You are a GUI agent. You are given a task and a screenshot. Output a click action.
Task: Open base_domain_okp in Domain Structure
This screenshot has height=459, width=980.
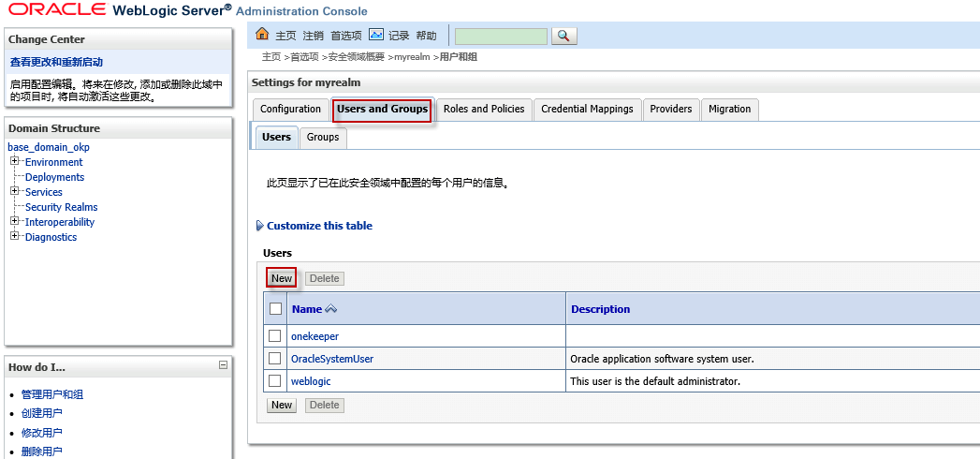(49, 148)
